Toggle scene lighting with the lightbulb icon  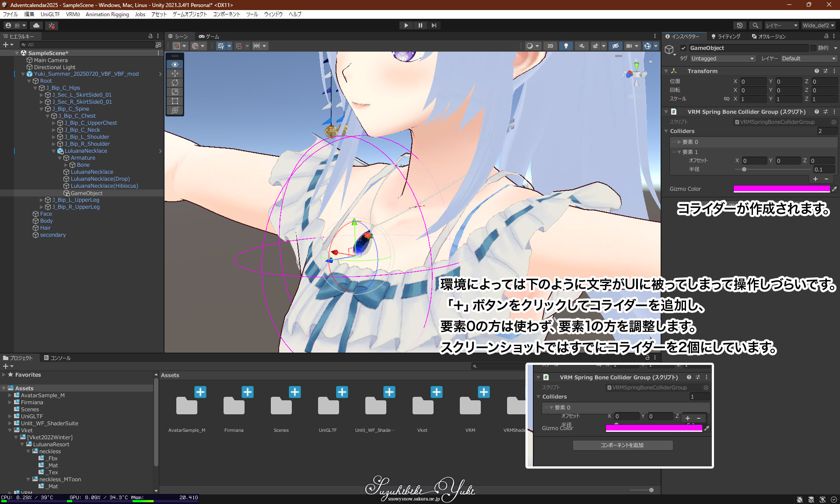[x=566, y=46]
